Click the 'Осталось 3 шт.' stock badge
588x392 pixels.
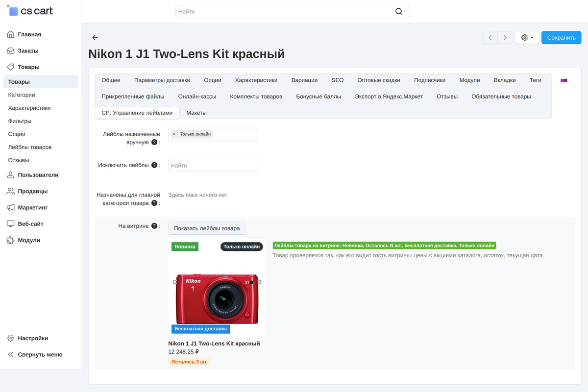coord(189,362)
